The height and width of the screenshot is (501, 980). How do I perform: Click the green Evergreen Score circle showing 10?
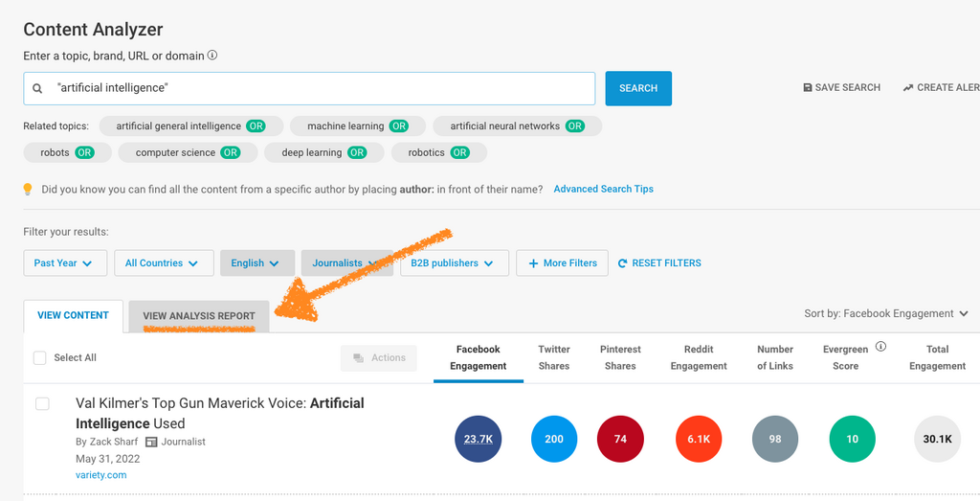tap(853, 440)
